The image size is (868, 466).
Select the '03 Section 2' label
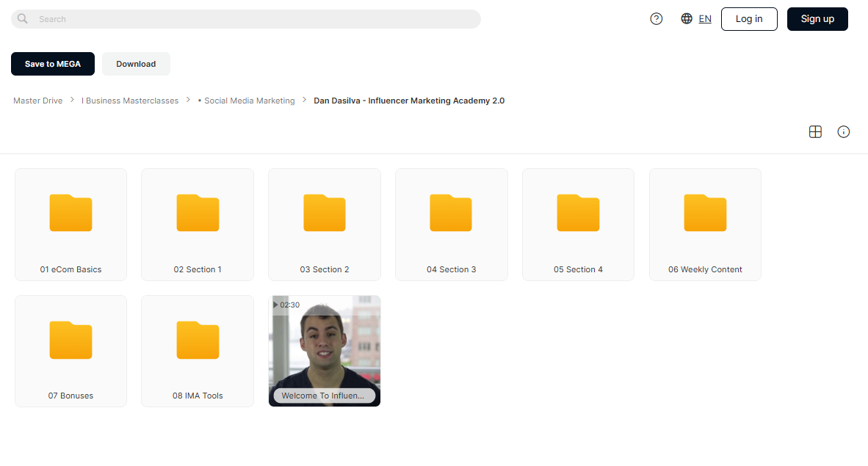click(325, 269)
